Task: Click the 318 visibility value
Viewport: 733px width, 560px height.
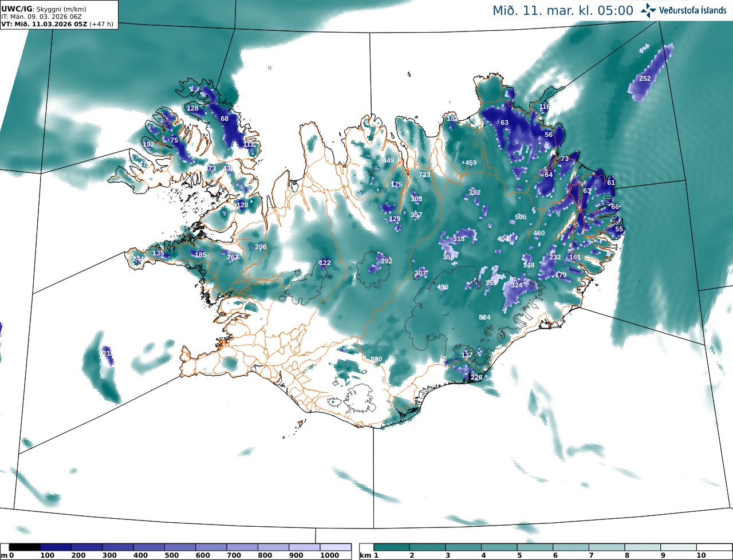Action: (459, 239)
